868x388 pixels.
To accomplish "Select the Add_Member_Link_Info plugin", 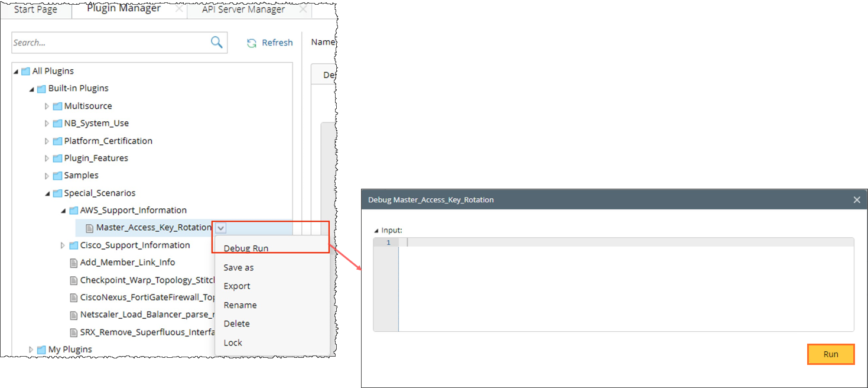I will 128,263.
